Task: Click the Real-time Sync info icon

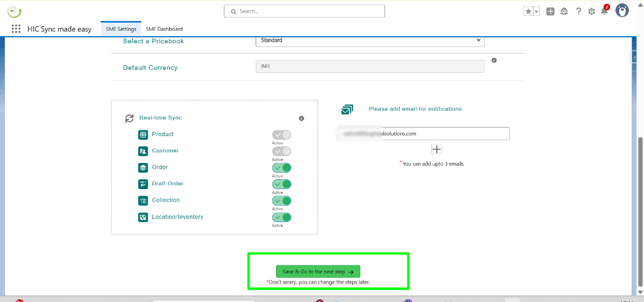Action: point(302,118)
